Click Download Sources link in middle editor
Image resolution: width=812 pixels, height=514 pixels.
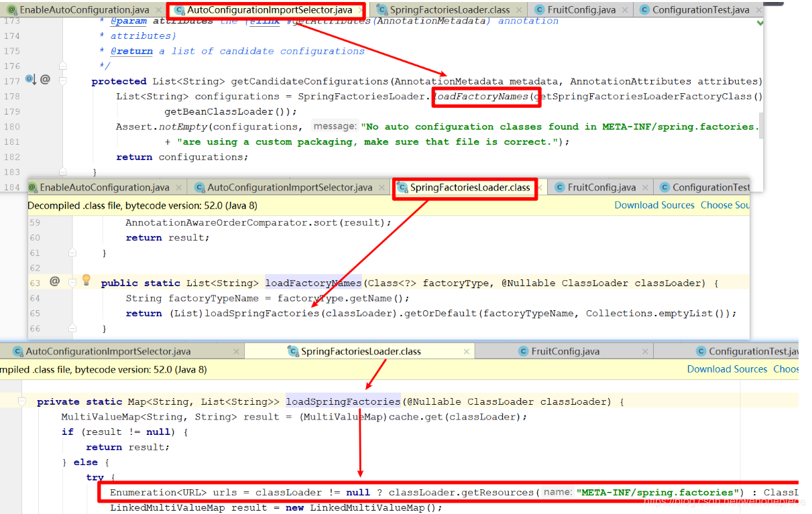click(x=654, y=205)
